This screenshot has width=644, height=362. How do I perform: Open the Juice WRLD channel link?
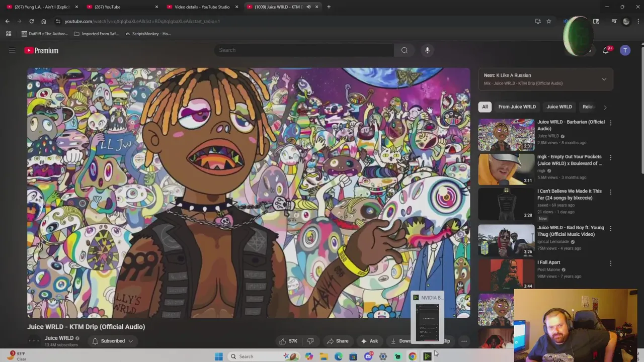[x=59, y=338]
